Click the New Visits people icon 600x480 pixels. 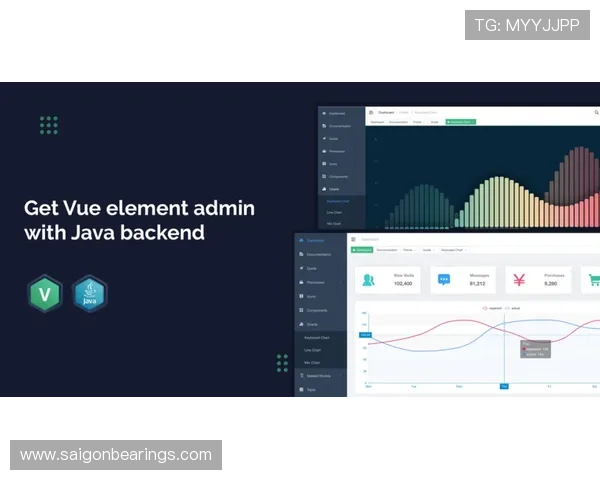tap(368, 280)
